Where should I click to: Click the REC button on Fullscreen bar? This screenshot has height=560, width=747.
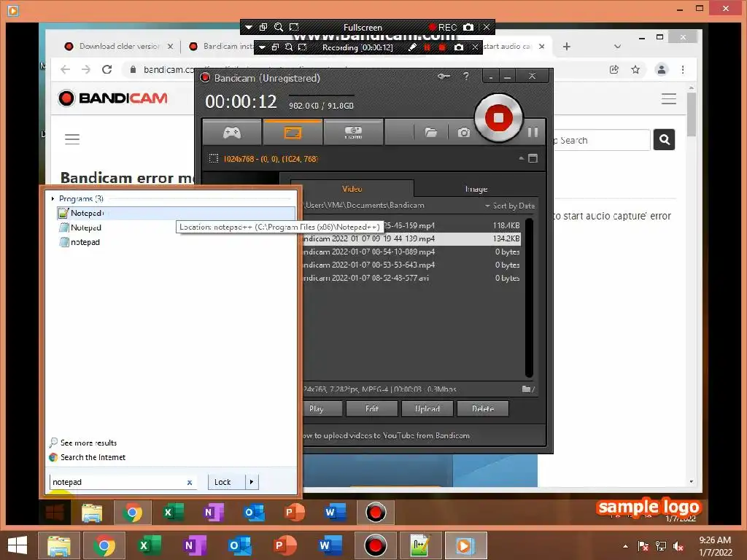pyautogui.click(x=443, y=27)
